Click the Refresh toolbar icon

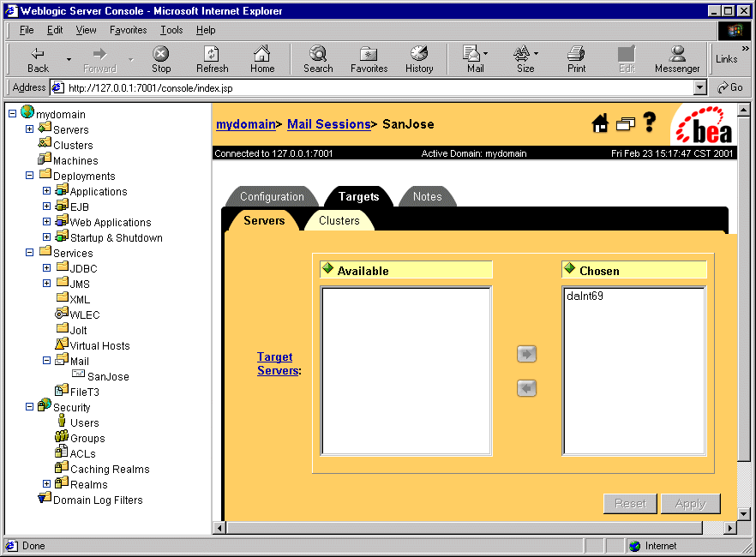pyautogui.click(x=213, y=60)
